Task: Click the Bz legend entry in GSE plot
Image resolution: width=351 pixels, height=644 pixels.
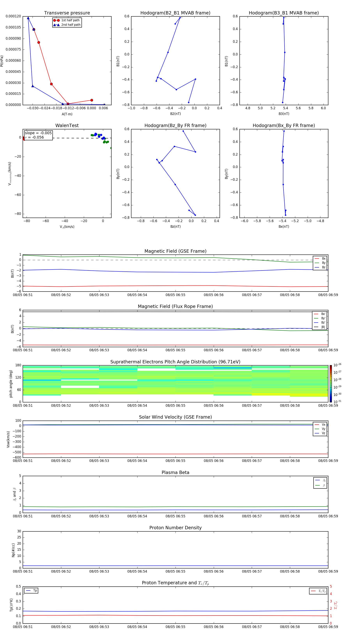Action: click(320, 267)
